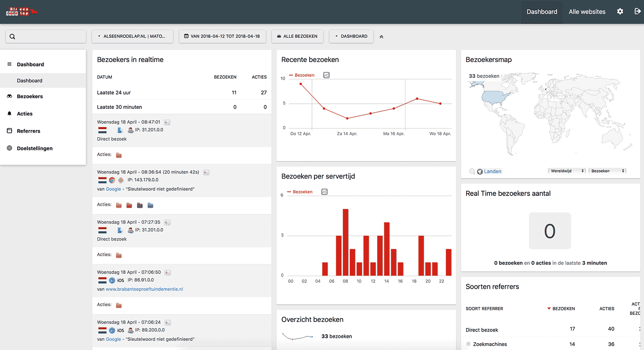The image size is (644, 350).
Task: Open Alle websites in the top bar
Action: (x=587, y=12)
